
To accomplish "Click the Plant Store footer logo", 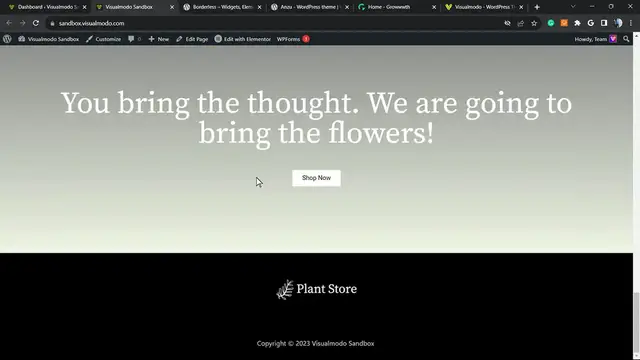I will point(316,289).
